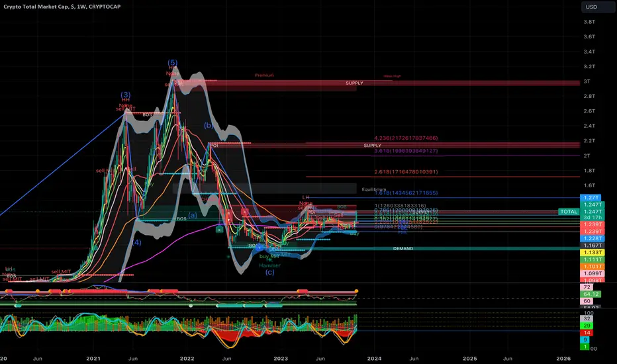The width and height of the screenshot is (617, 364).
Task: Click the 2022 label on time axis
Action: pos(187,359)
